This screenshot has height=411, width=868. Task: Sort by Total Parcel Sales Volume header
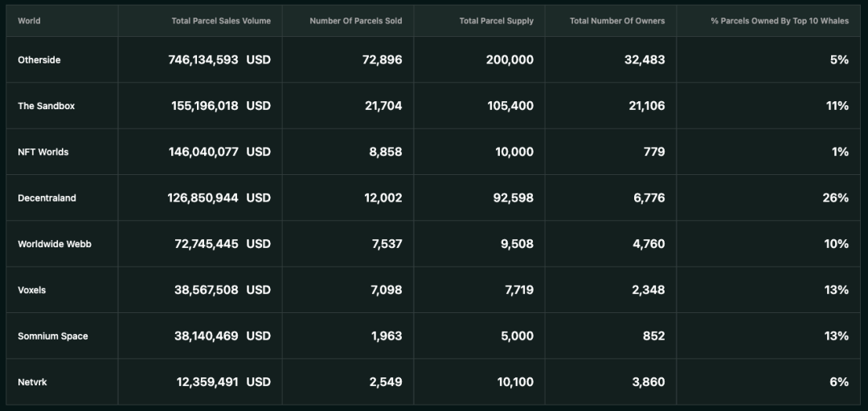(x=221, y=21)
